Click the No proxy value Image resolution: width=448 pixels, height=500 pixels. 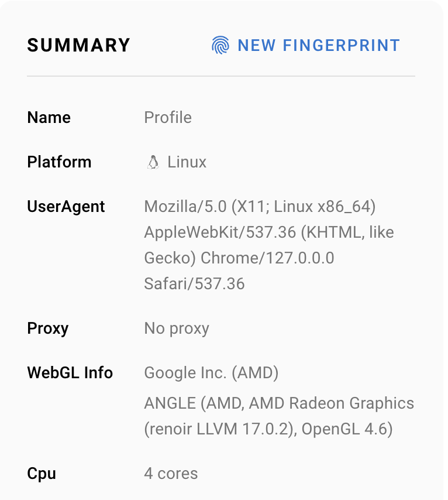tap(176, 328)
